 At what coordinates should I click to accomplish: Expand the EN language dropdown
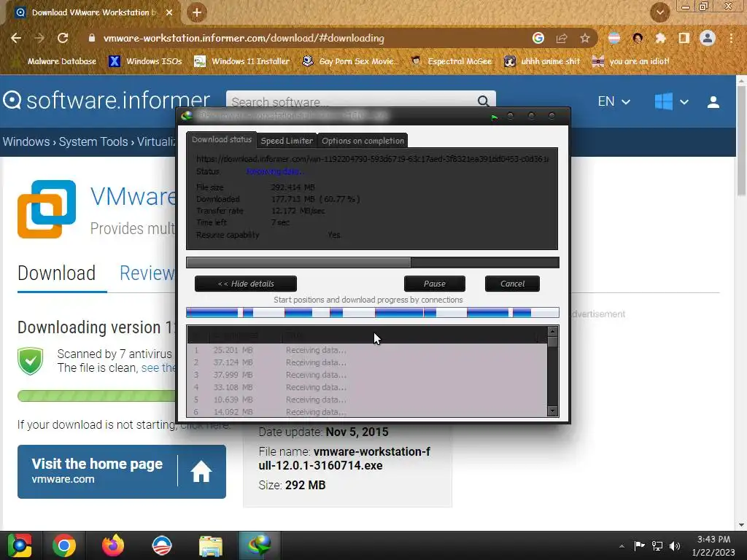(614, 101)
